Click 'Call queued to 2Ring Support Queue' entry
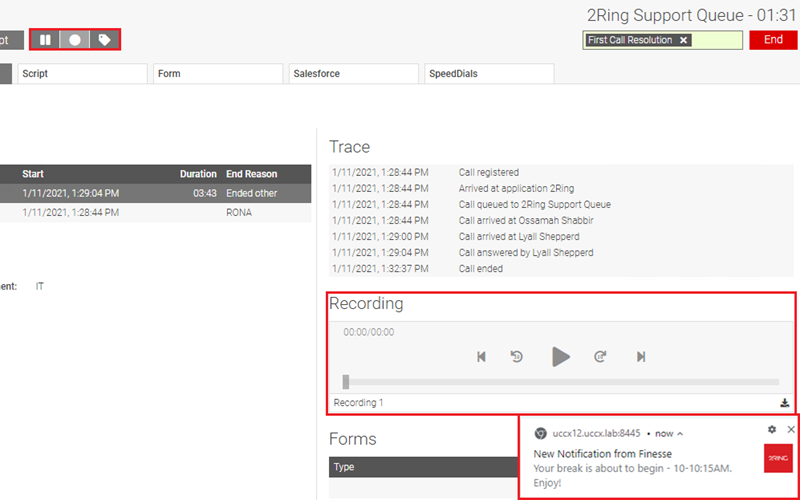The width and height of the screenshot is (800, 500). (535, 205)
